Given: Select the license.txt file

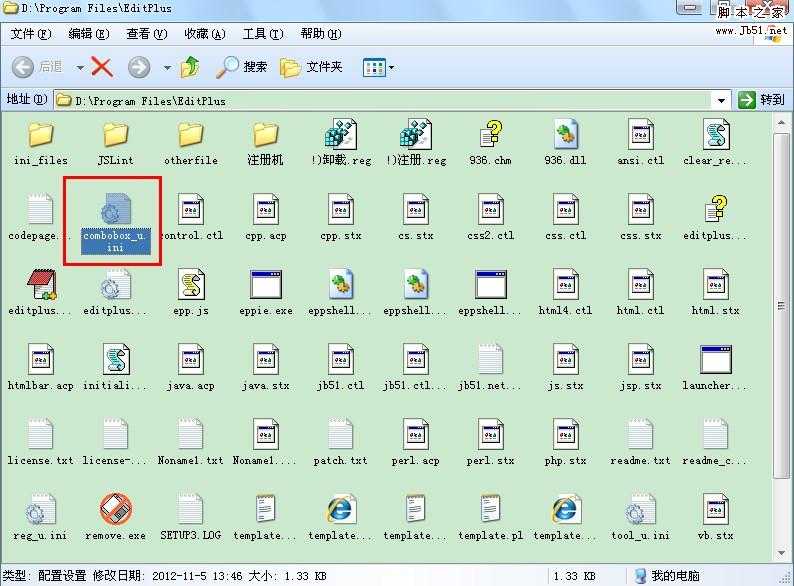Looking at the screenshot, I should 41,436.
